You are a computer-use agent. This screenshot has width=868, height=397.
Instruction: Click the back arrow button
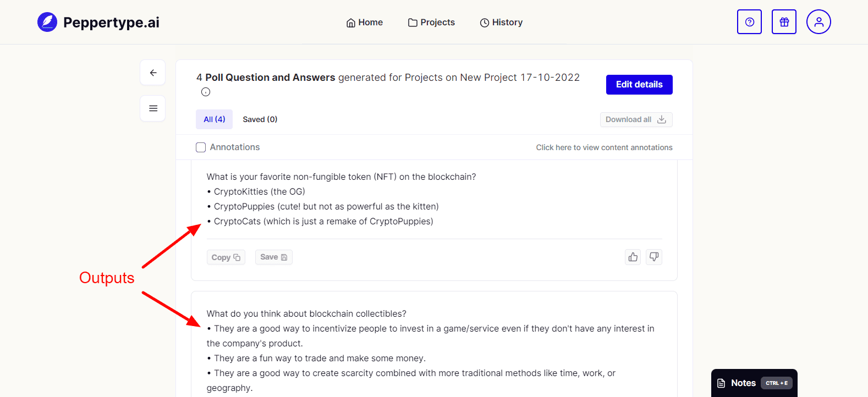153,73
